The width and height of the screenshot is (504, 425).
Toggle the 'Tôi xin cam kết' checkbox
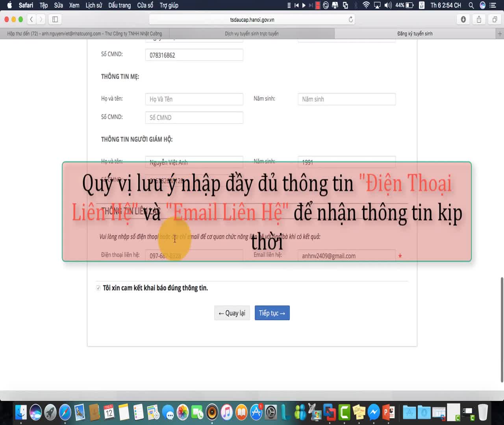(98, 288)
